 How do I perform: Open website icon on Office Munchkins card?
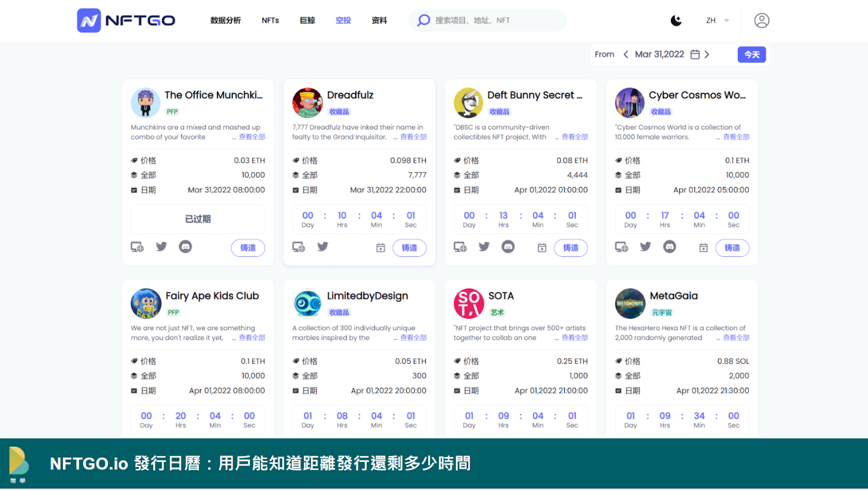137,247
